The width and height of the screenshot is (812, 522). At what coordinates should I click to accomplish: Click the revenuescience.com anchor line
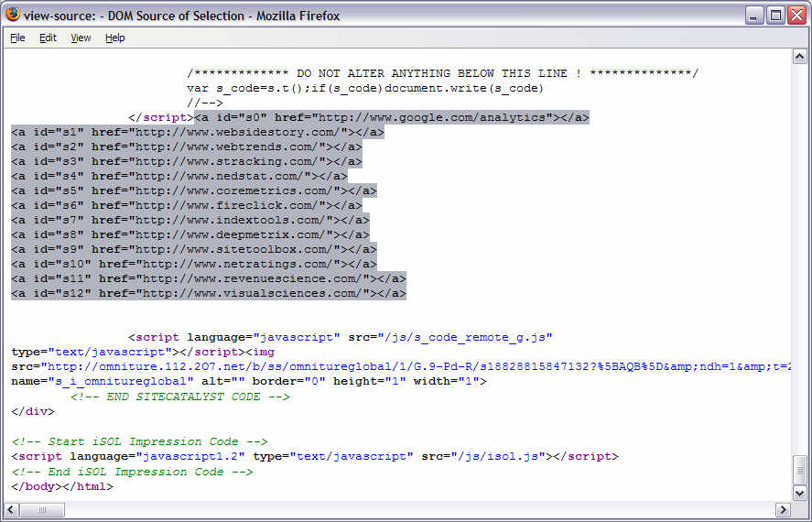point(208,278)
